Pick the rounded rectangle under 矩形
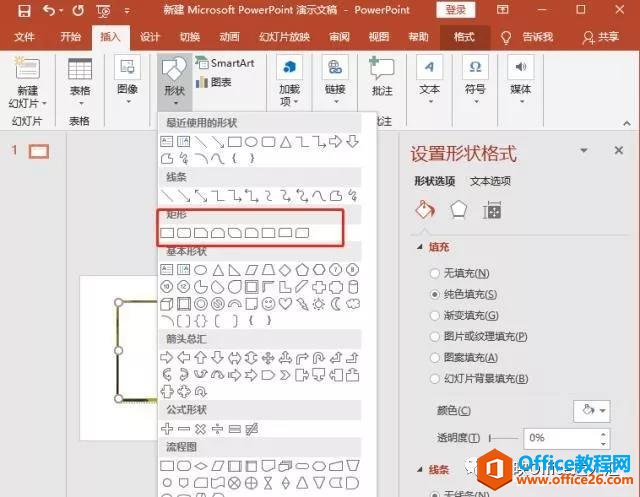The height and width of the screenshot is (497, 640). coord(184,233)
